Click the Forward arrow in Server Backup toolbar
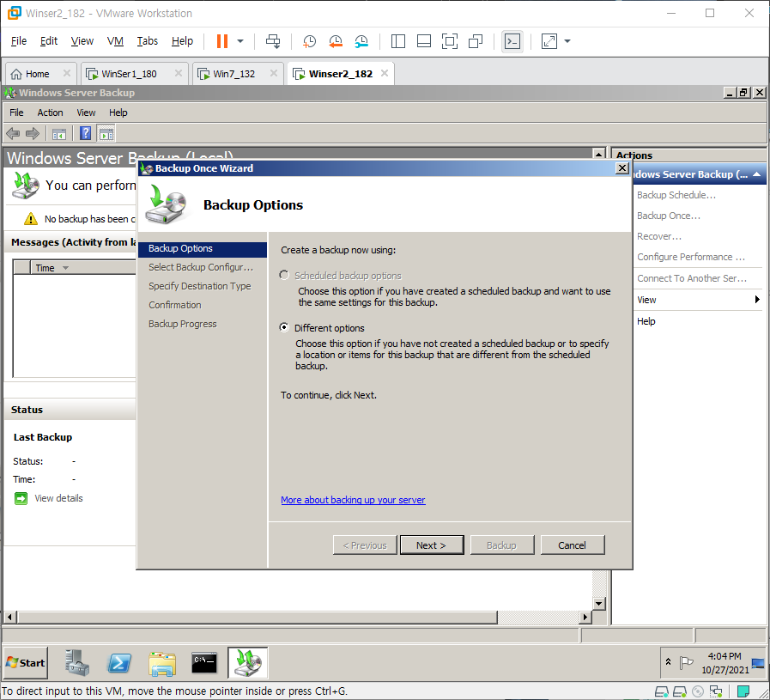 pyautogui.click(x=33, y=133)
